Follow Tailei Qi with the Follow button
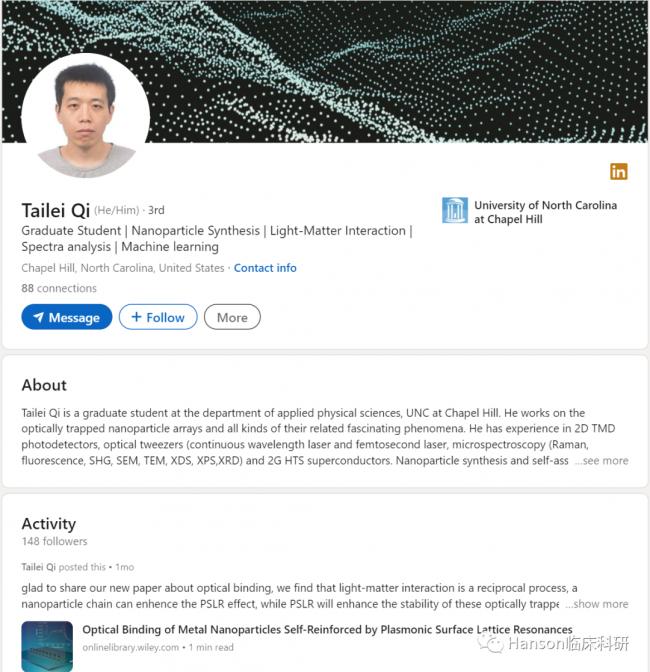The width and height of the screenshot is (650, 672). point(158,317)
